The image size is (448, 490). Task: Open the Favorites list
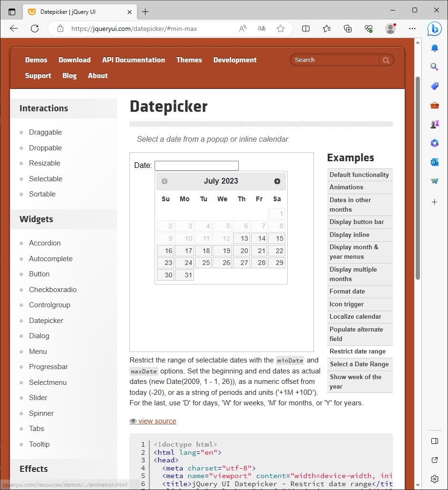pyautogui.click(x=327, y=29)
